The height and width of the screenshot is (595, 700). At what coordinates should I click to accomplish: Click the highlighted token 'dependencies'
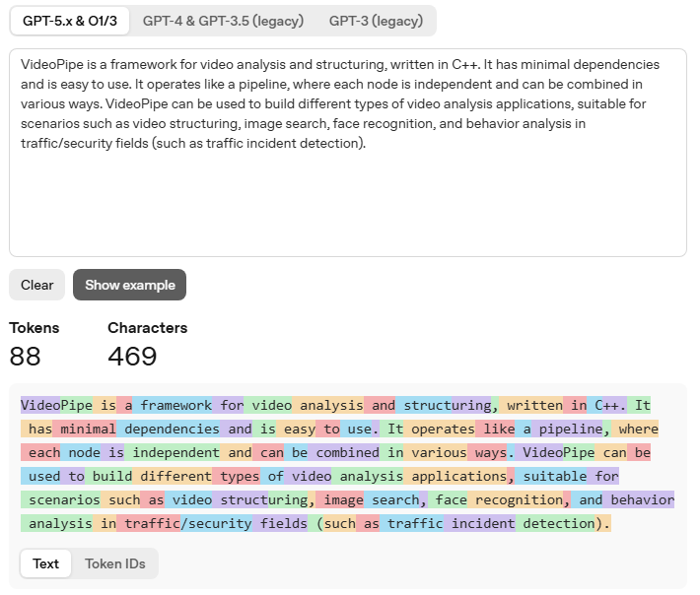169,429
